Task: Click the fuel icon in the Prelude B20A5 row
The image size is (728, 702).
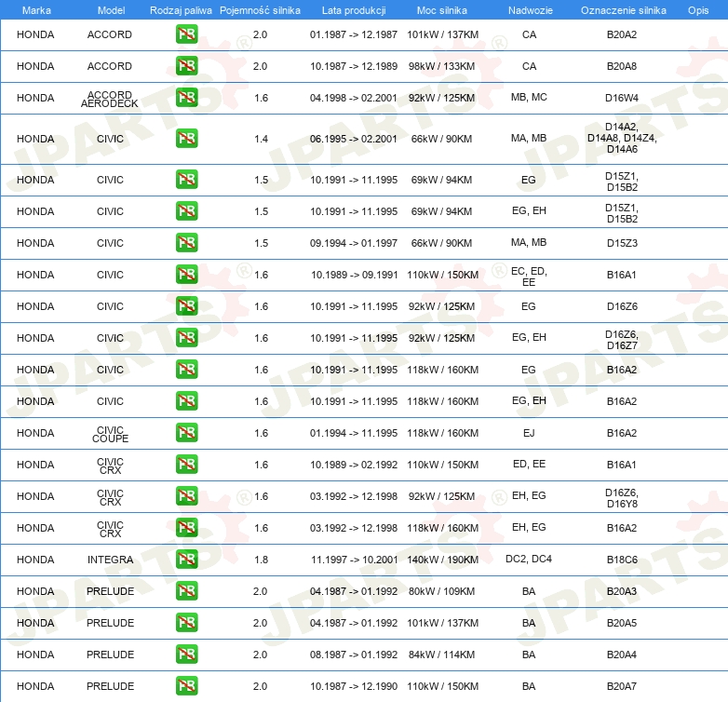Action: [x=186, y=622]
